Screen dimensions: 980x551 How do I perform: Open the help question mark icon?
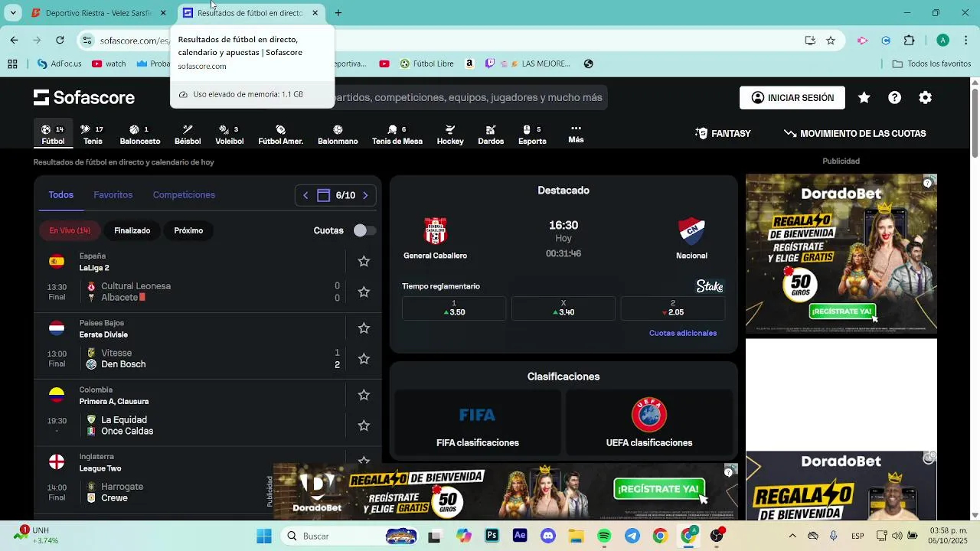pos(894,97)
